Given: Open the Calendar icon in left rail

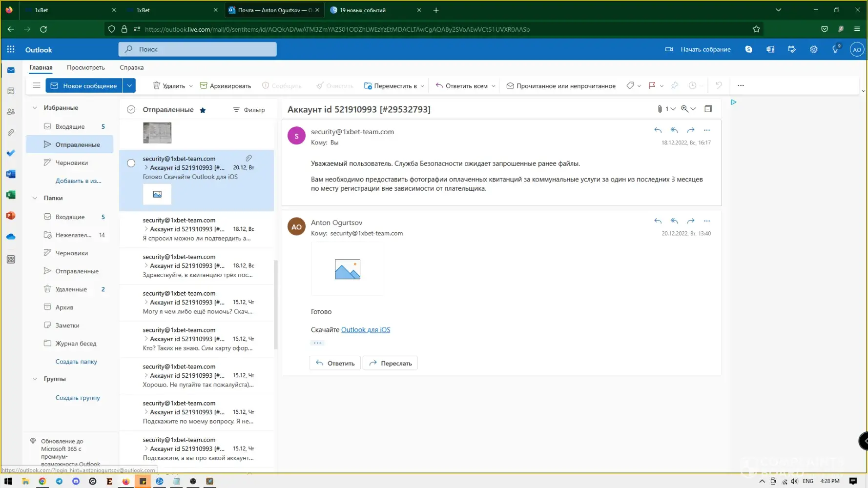Looking at the screenshot, I should [x=11, y=91].
